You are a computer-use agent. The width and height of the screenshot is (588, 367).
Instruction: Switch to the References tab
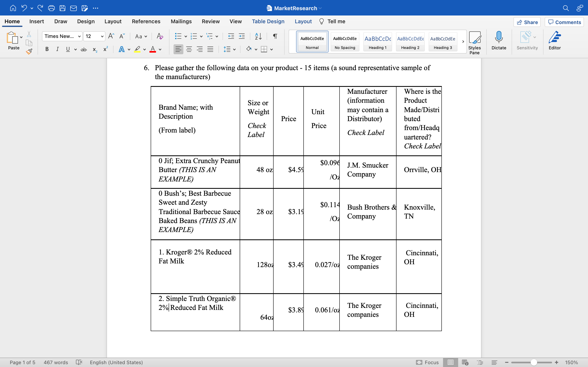(x=146, y=21)
